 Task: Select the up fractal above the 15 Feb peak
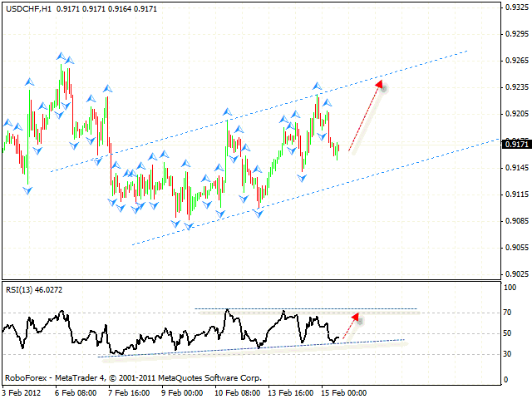tap(317, 86)
